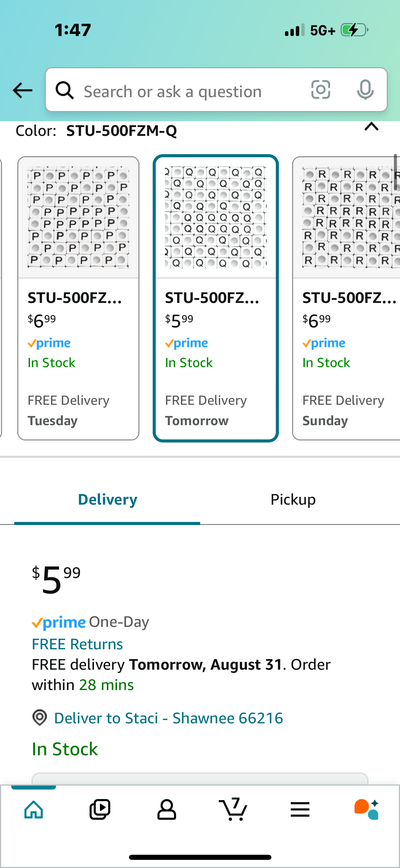Screen dimensions: 400x868
Task: Open the Inspire video feed icon
Action: [100, 810]
